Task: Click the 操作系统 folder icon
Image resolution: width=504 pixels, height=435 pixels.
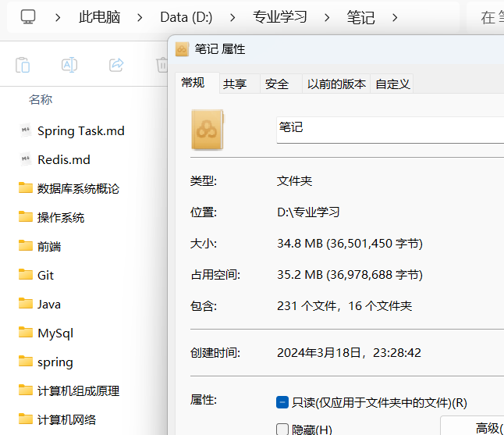Action: (26, 217)
